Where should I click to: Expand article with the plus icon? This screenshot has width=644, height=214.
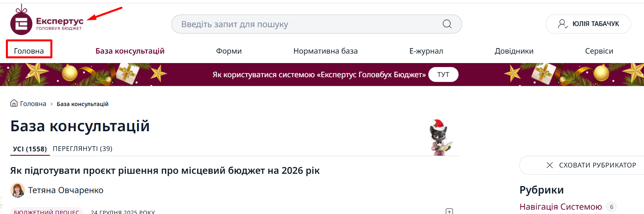pyautogui.click(x=449, y=211)
